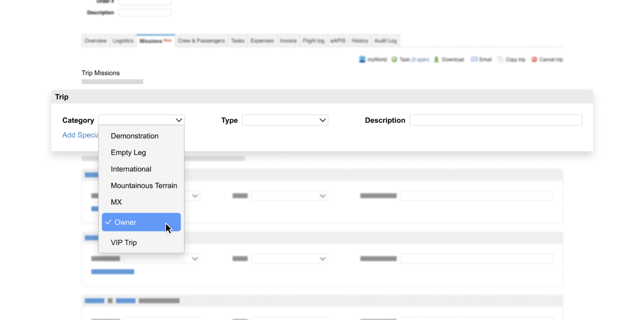Click the green Task icon
Screen dimensions: 644x320
394,59
